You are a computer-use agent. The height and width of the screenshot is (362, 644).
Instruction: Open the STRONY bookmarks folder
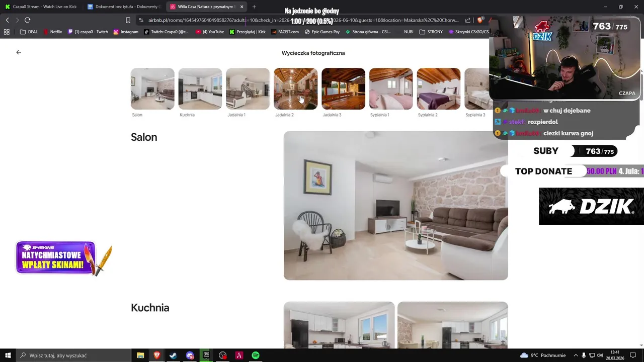[431, 32]
